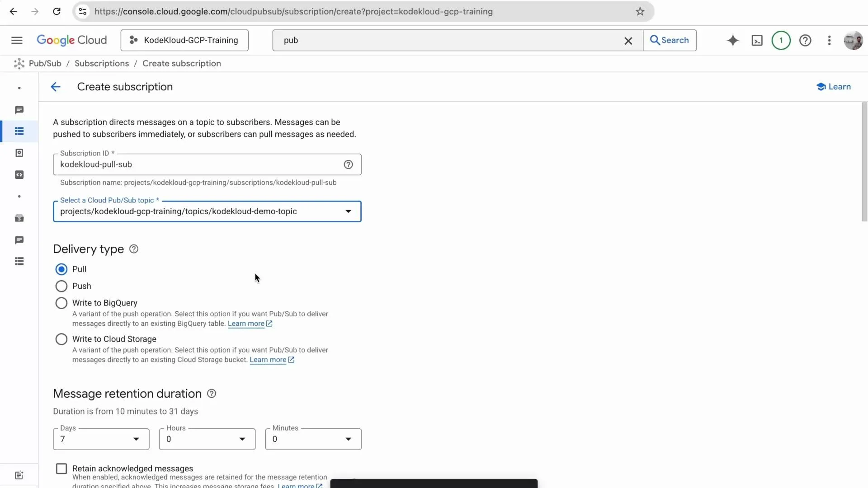Viewport: 868px width, 488px height.
Task: Go back in browser history
Action: tap(13, 12)
